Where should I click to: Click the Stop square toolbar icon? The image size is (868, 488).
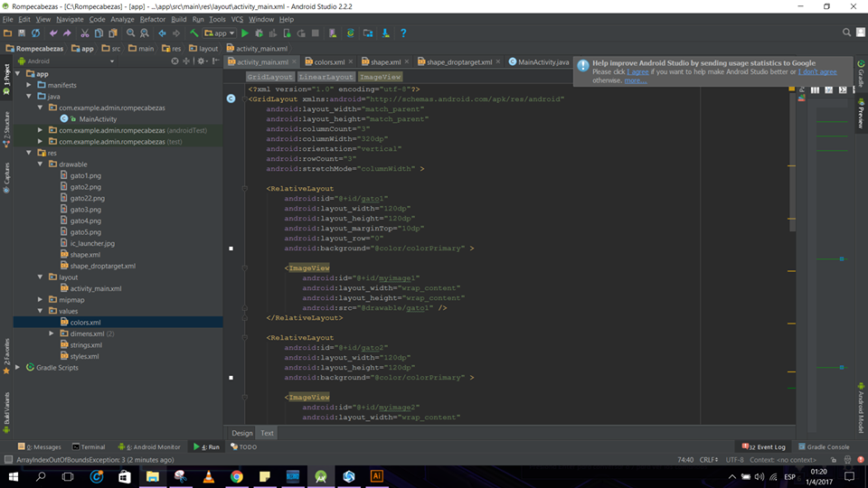coord(315,33)
